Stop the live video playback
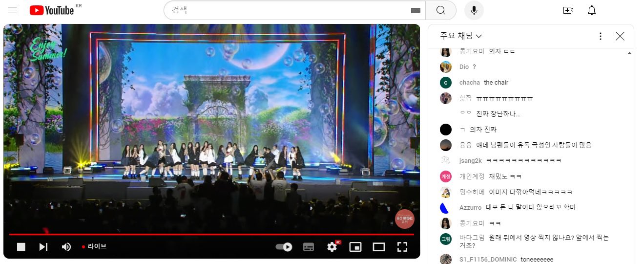The image size is (644, 264). (21, 247)
